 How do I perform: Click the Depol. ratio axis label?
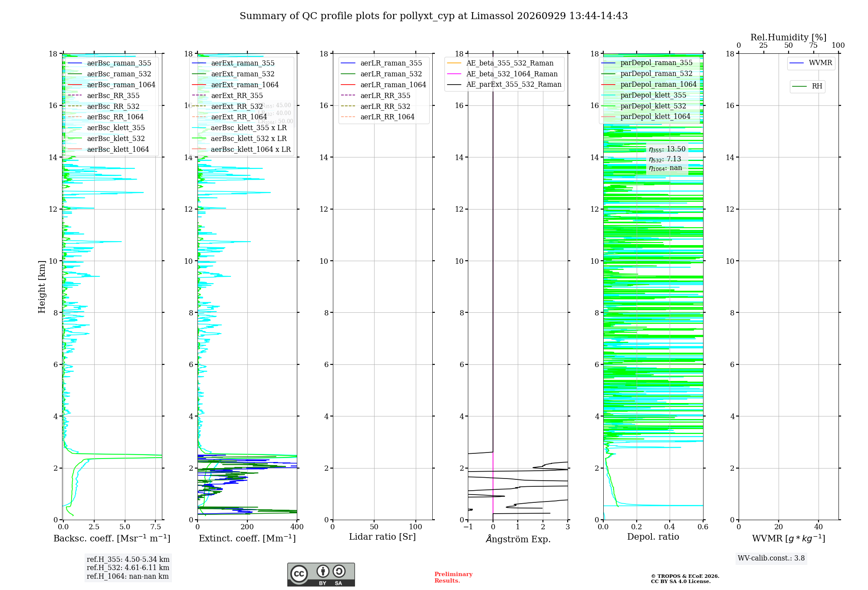coord(653,537)
